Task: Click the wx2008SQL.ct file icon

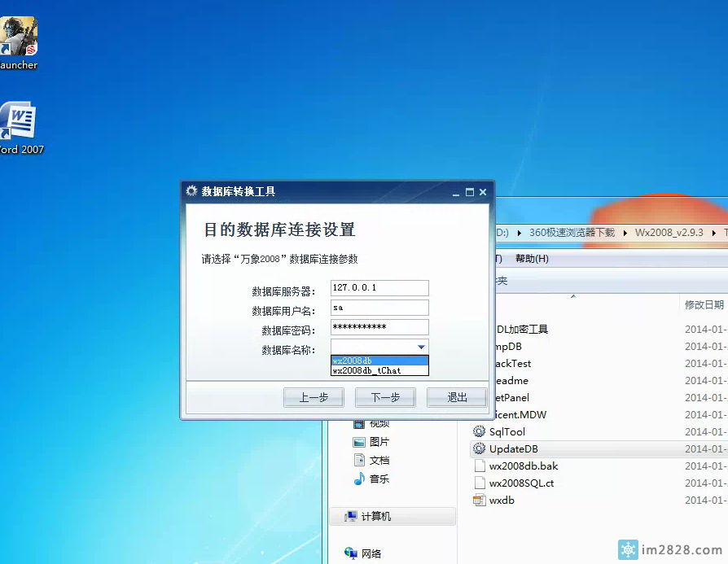Action: pyautogui.click(x=479, y=483)
